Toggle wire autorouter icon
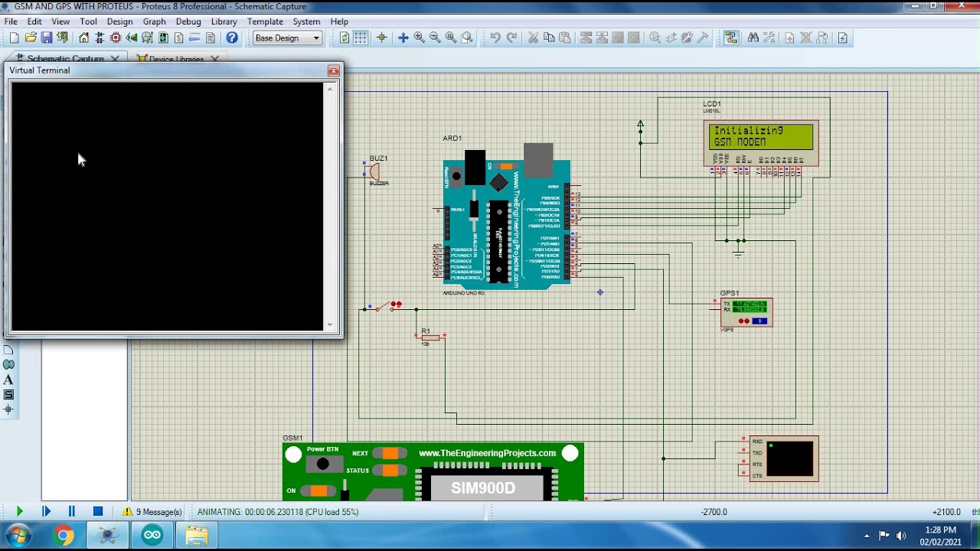Image resolution: width=980 pixels, height=551 pixels. click(x=731, y=37)
